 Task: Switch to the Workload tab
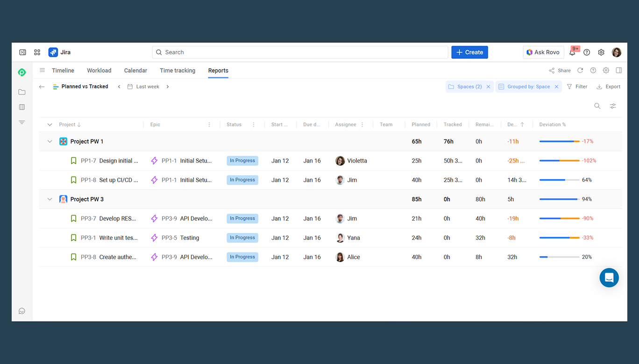pyautogui.click(x=99, y=70)
